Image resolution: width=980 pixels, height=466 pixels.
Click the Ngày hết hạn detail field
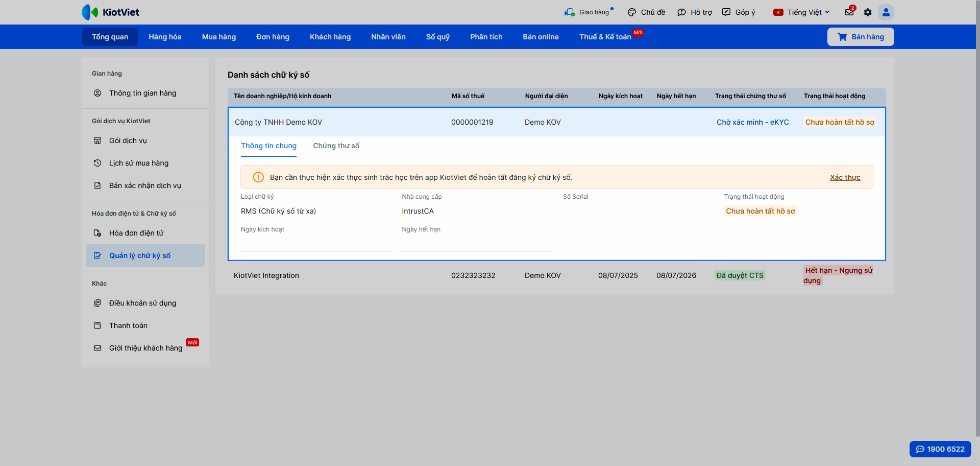476,244
